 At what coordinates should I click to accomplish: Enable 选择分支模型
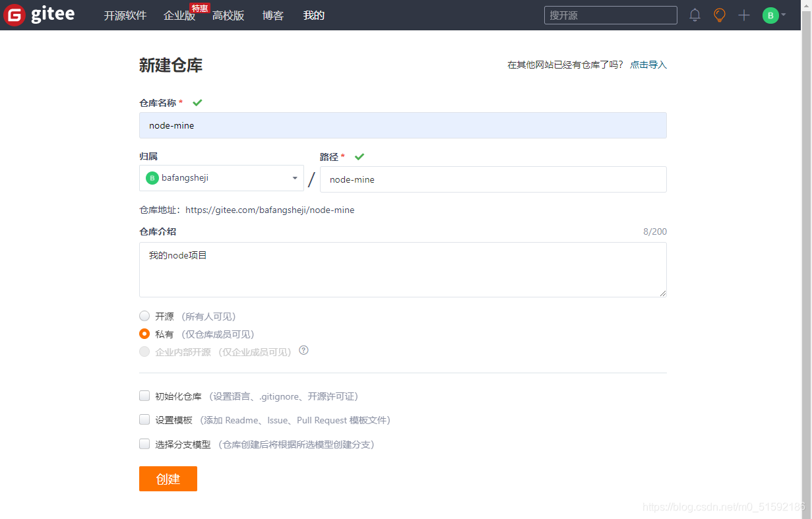click(144, 444)
